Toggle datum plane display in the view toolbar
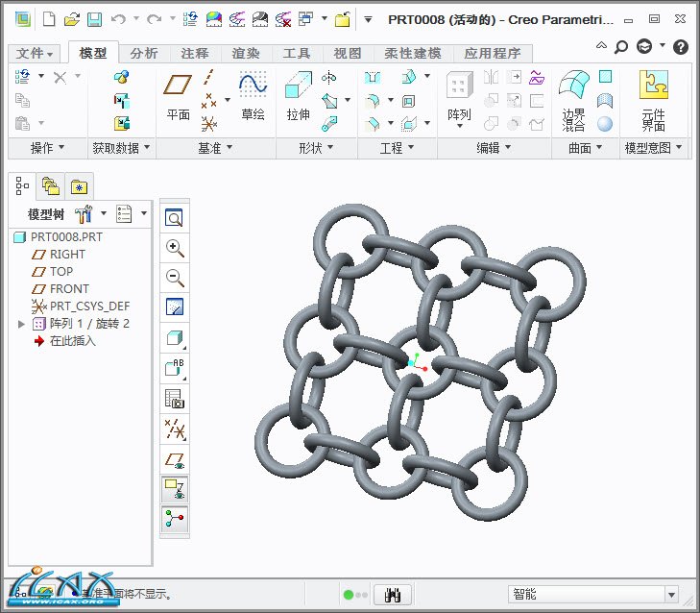Screen dimensions: 700x613 [x=175, y=459]
